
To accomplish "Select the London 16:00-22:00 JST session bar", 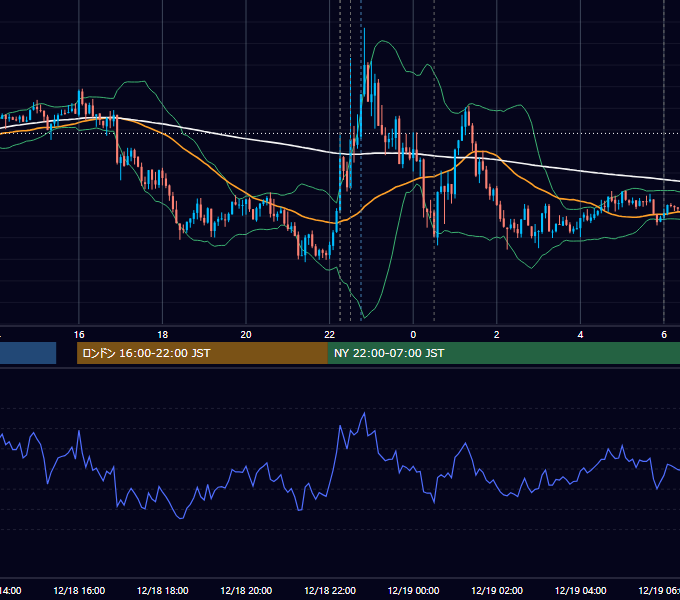I will click(x=202, y=353).
